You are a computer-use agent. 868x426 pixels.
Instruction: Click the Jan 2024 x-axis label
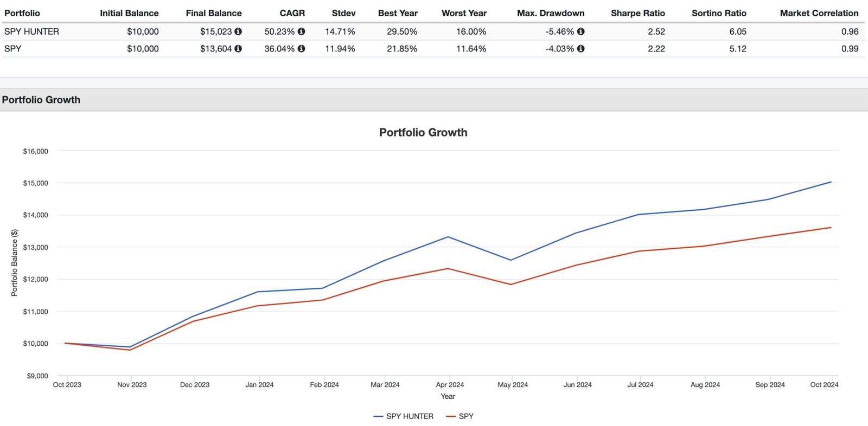pyautogui.click(x=259, y=385)
